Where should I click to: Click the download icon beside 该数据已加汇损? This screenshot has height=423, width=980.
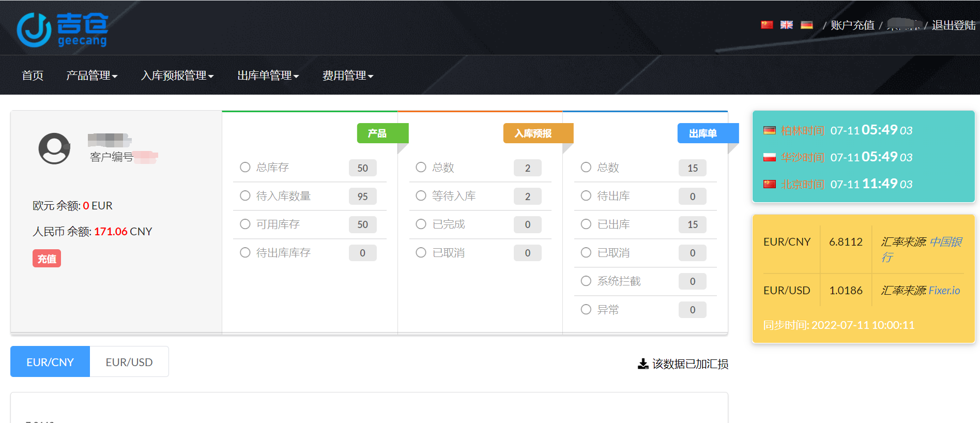(x=643, y=364)
